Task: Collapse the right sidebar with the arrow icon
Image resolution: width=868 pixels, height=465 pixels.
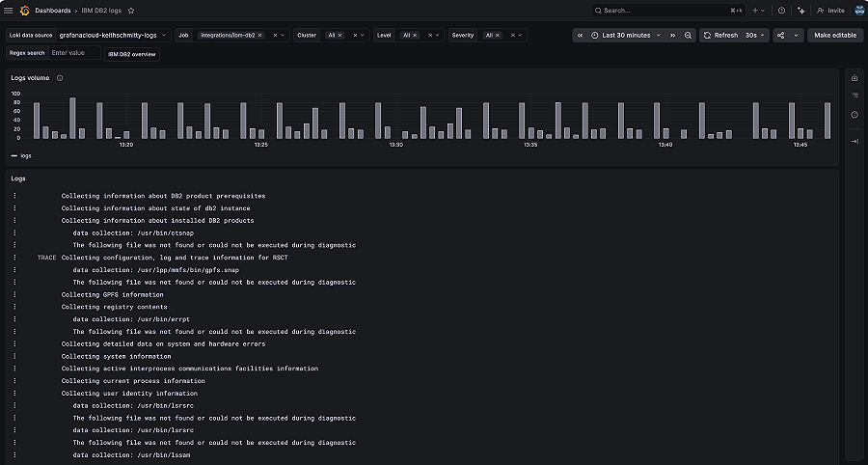Action: pos(854,142)
